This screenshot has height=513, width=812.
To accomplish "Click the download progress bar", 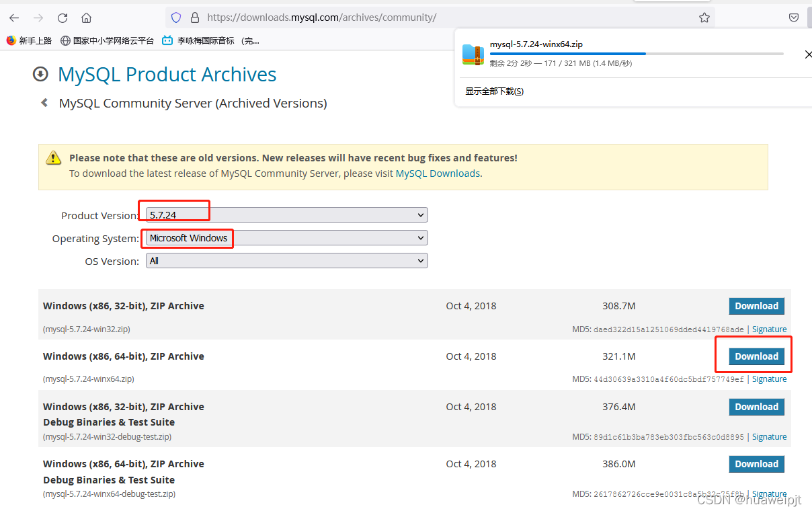I will point(637,53).
